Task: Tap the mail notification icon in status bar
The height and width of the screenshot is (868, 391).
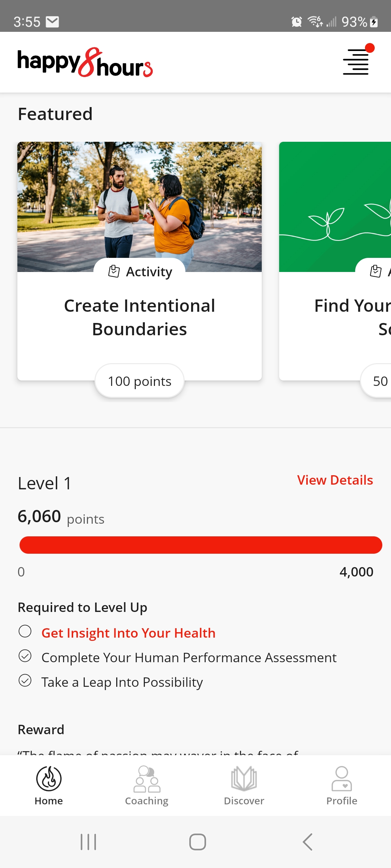Action: click(52, 22)
